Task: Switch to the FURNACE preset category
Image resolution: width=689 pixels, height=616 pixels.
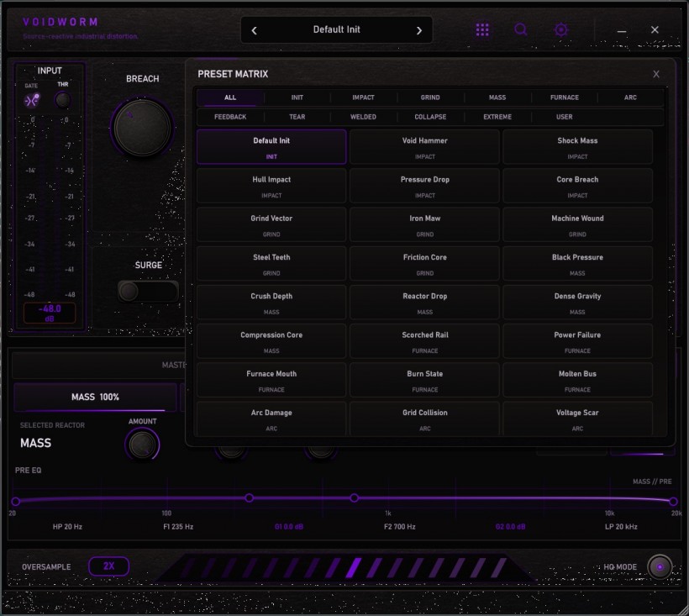Action: point(564,97)
